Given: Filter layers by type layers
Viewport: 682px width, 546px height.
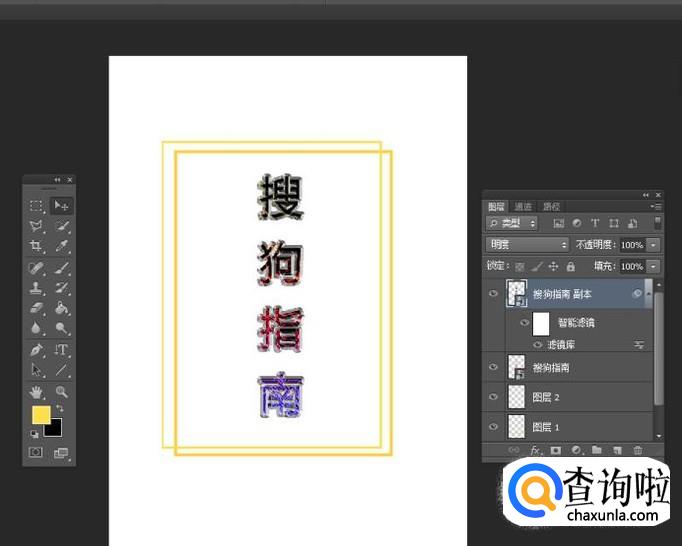Looking at the screenshot, I should click(595, 223).
